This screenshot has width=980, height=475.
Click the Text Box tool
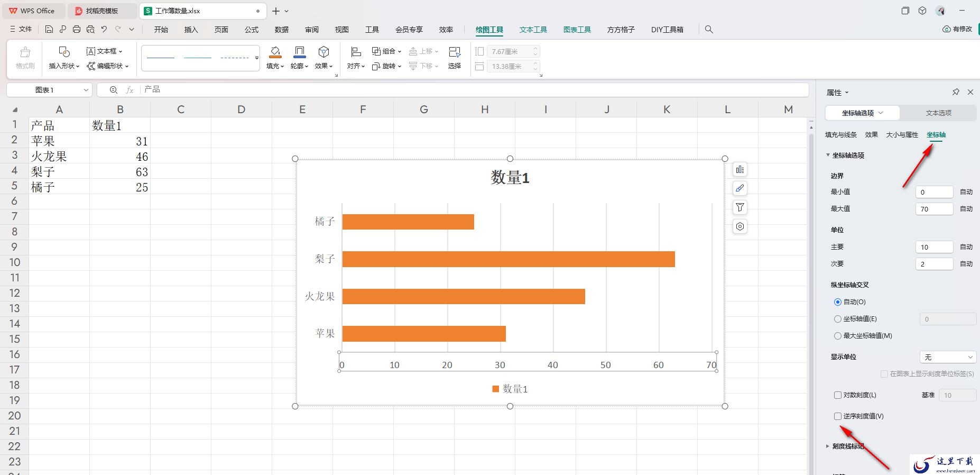coord(104,51)
